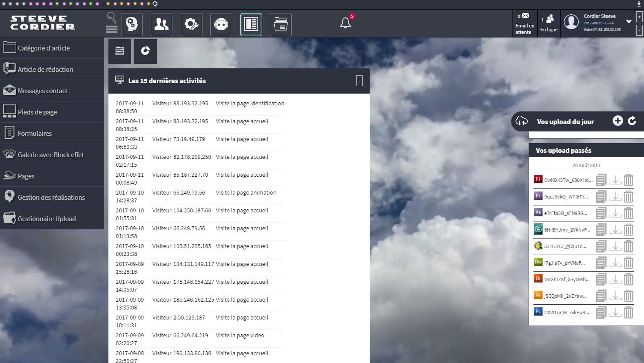The height and width of the screenshot is (363, 644).
Task: Open the head-with-gears icon in top toolbar
Action: point(131,24)
